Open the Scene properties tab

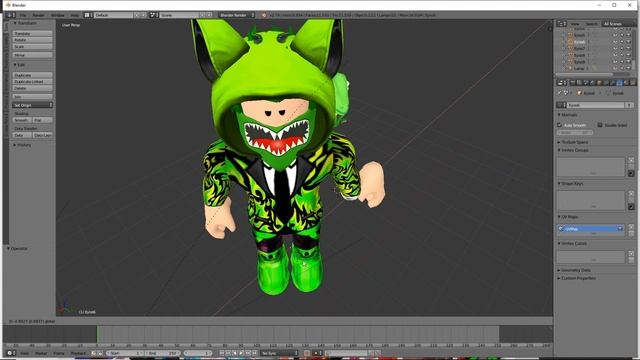(x=586, y=83)
